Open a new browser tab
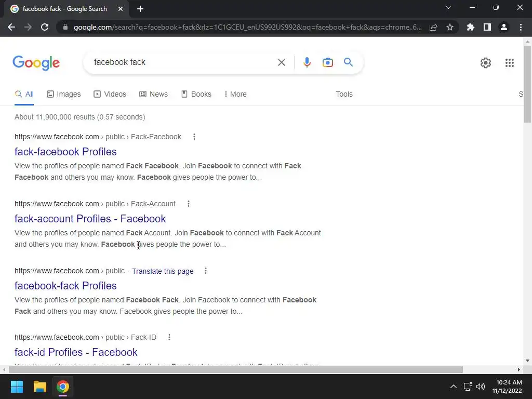The width and height of the screenshot is (532, 399). point(140,9)
